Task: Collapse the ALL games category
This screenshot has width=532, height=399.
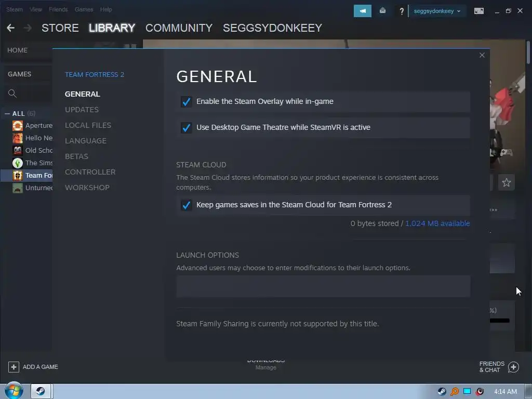Action: click(x=7, y=114)
